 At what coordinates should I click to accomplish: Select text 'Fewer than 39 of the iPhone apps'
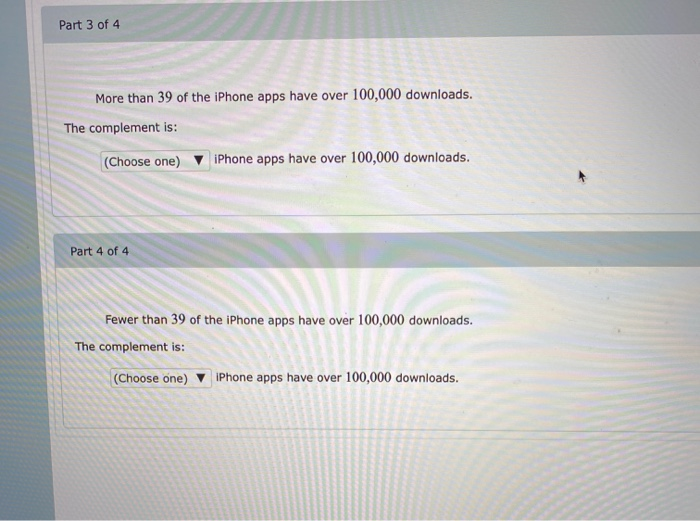tap(200, 320)
